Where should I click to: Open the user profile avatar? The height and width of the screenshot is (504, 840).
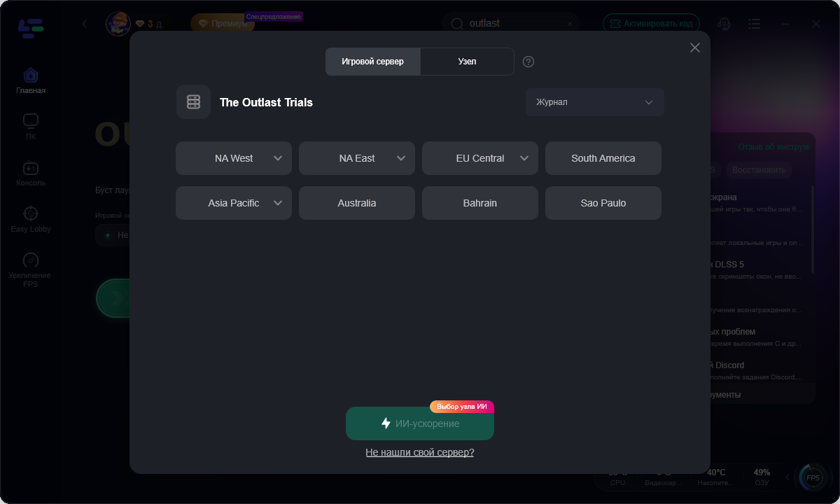118,24
